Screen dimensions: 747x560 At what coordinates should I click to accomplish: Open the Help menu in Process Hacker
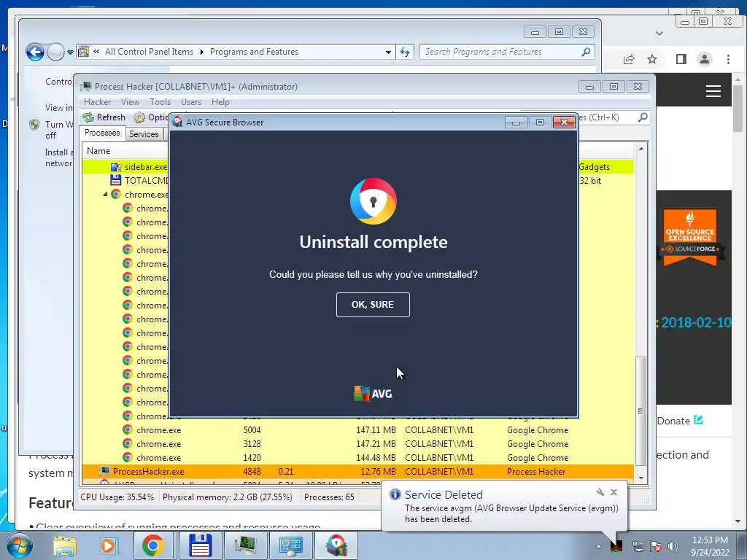[x=220, y=102]
